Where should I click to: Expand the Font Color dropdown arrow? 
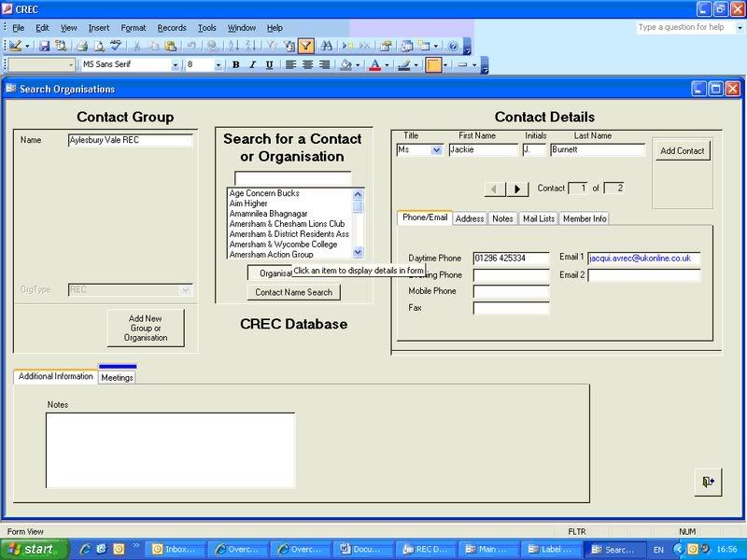tap(387, 64)
